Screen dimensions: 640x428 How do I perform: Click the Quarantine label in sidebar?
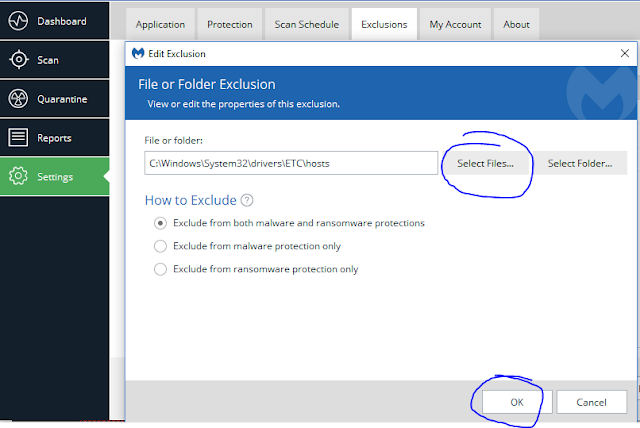coord(62,99)
